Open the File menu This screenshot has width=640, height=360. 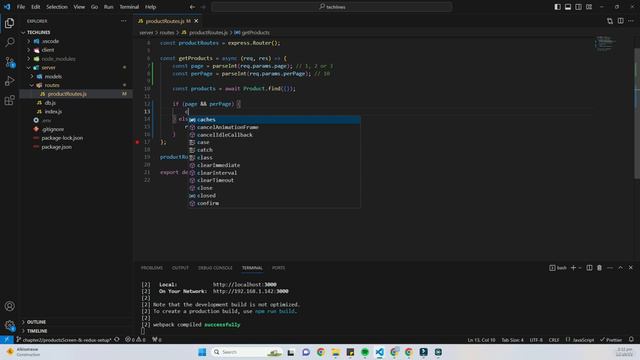pyautogui.click(x=21, y=7)
